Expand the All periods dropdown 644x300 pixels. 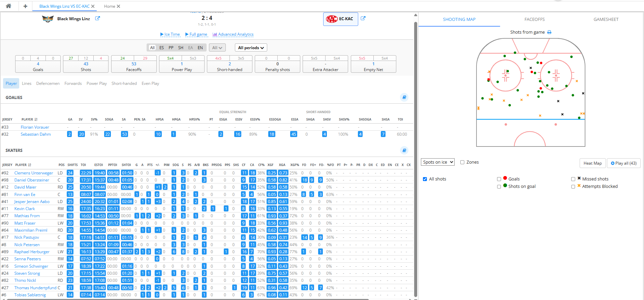[x=251, y=48]
